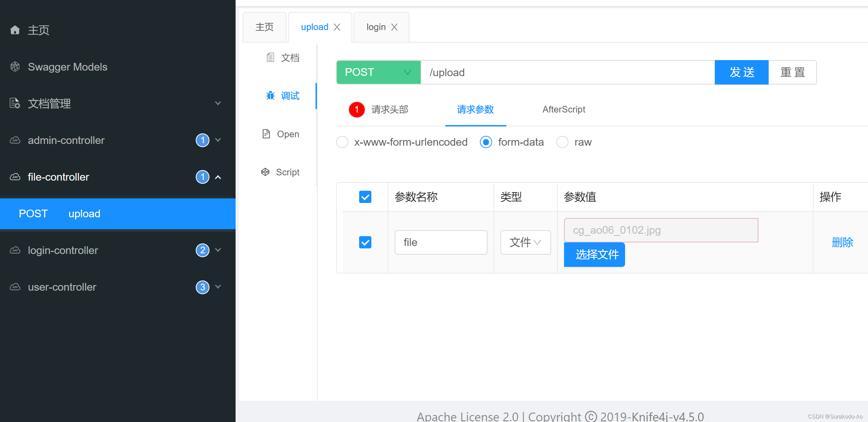Open the 文档 document view panel
Screen dimensions: 868x422
[x=283, y=57]
